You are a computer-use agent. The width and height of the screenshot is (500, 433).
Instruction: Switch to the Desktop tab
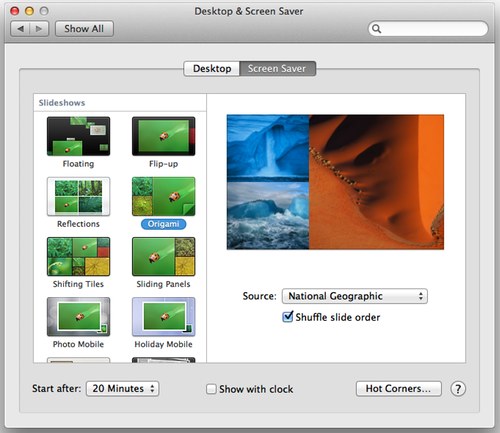pos(212,69)
